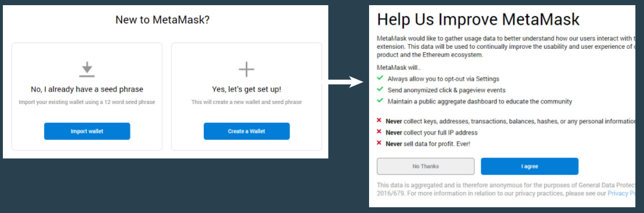Click the New to MetaMask heading
Screen dimensions: 644x213
click(162, 20)
